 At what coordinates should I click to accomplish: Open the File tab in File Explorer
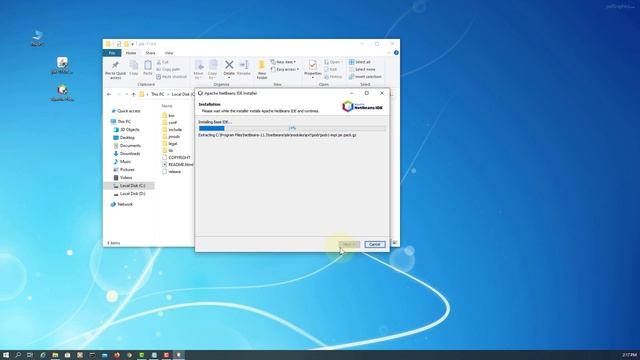(x=112, y=53)
